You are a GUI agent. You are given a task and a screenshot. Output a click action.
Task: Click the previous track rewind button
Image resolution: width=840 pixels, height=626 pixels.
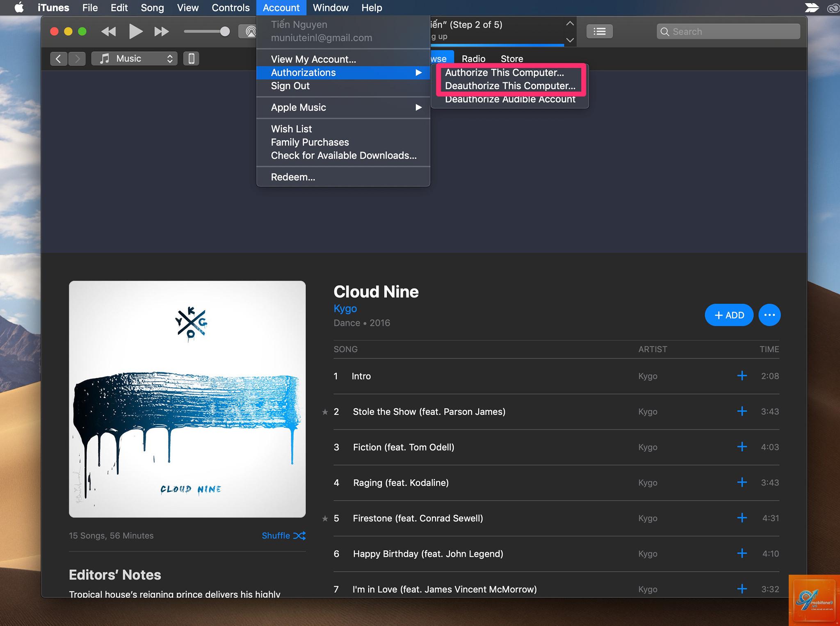pyautogui.click(x=109, y=32)
